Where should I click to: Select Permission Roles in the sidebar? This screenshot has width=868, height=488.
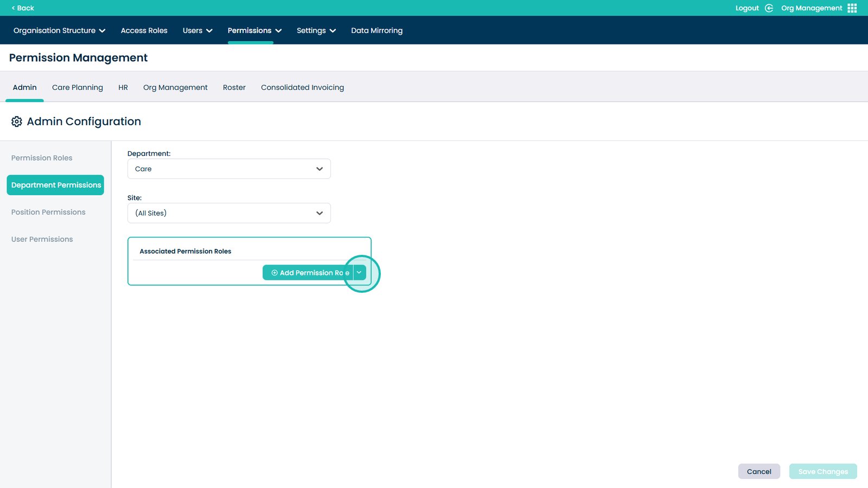42,158
